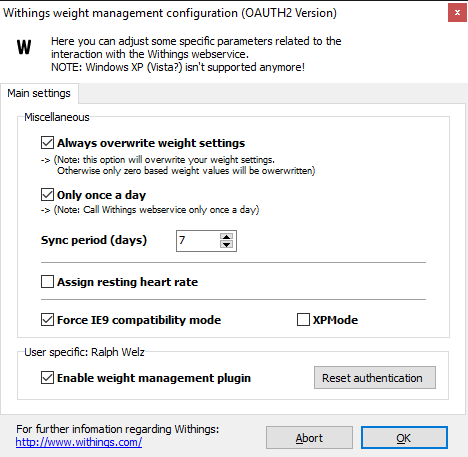The height and width of the screenshot is (457, 468).
Task: Open the www.withings.com link
Action: (x=79, y=442)
